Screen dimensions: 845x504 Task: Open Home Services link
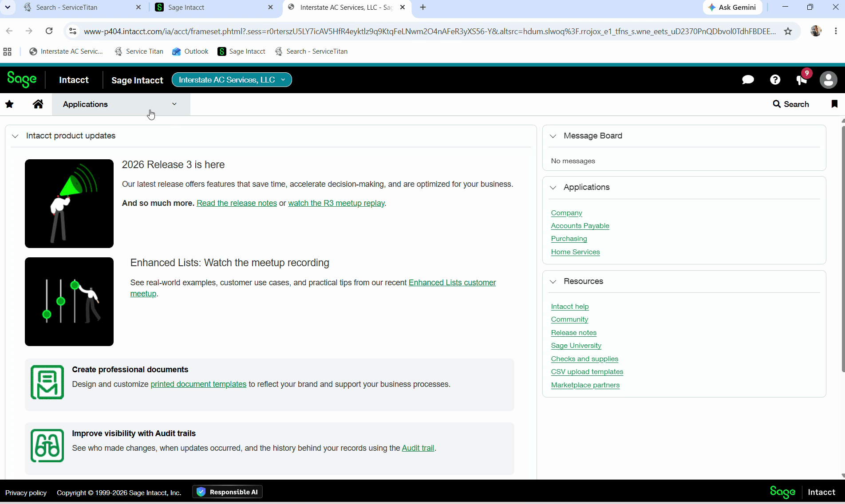point(575,252)
